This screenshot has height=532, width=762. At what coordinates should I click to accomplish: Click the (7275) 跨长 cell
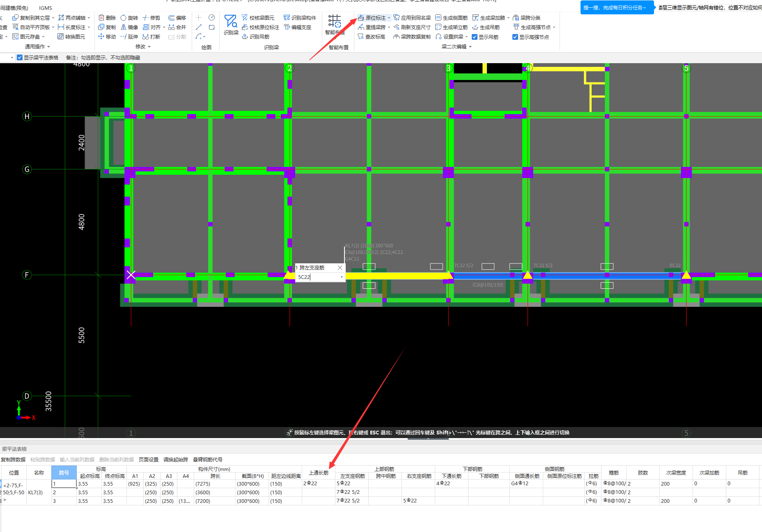(215, 484)
